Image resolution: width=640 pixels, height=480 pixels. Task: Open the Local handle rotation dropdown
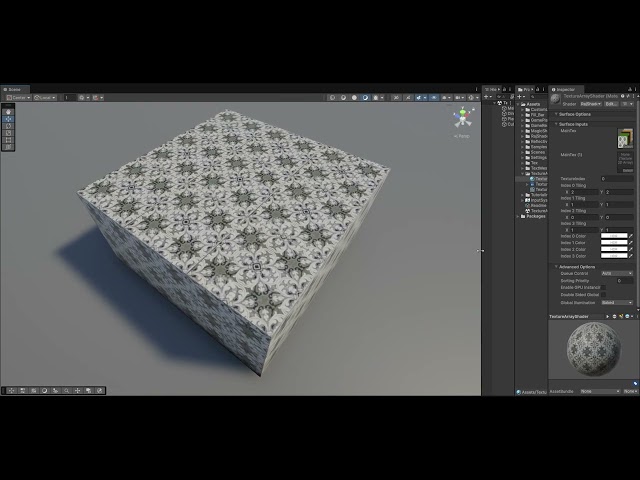coord(45,98)
